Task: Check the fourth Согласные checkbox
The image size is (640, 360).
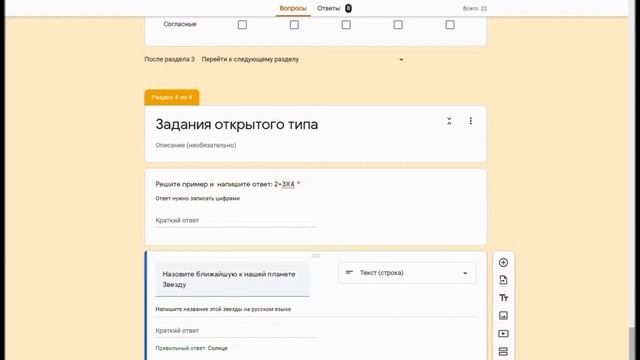Action: click(398, 25)
